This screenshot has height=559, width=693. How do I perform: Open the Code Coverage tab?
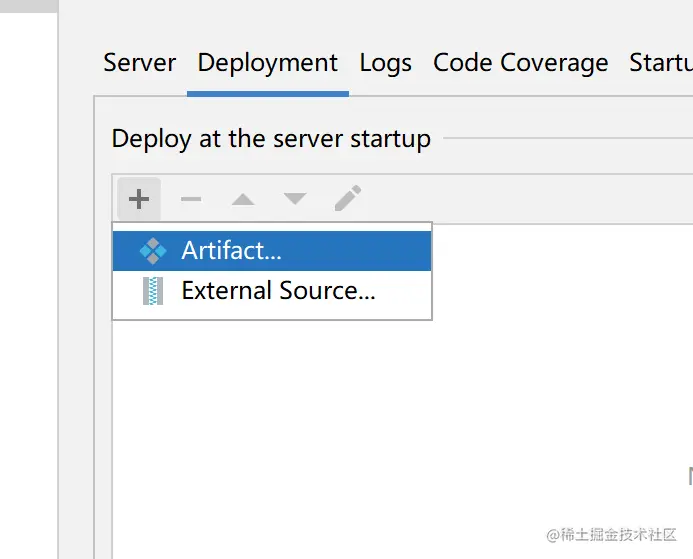(521, 63)
